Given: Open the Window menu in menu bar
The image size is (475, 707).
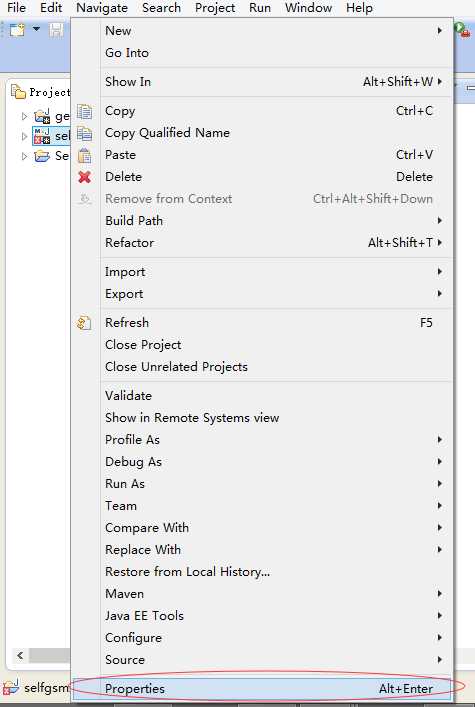Looking at the screenshot, I should pos(309,8).
